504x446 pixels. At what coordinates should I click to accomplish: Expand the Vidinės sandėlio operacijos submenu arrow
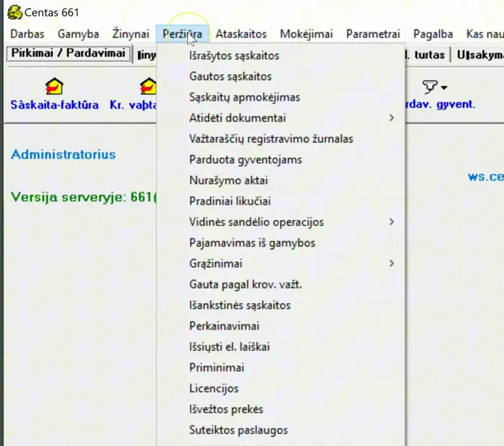click(x=391, y=222)
